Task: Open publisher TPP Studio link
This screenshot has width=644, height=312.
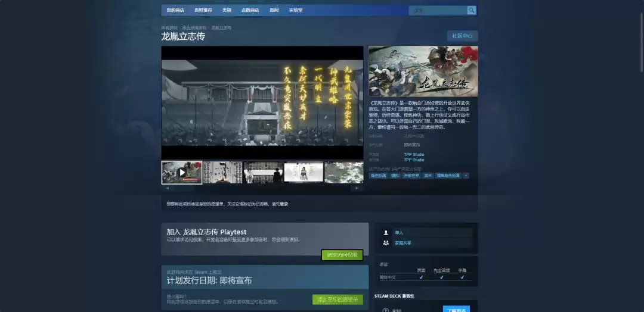Action: point(414,160)
